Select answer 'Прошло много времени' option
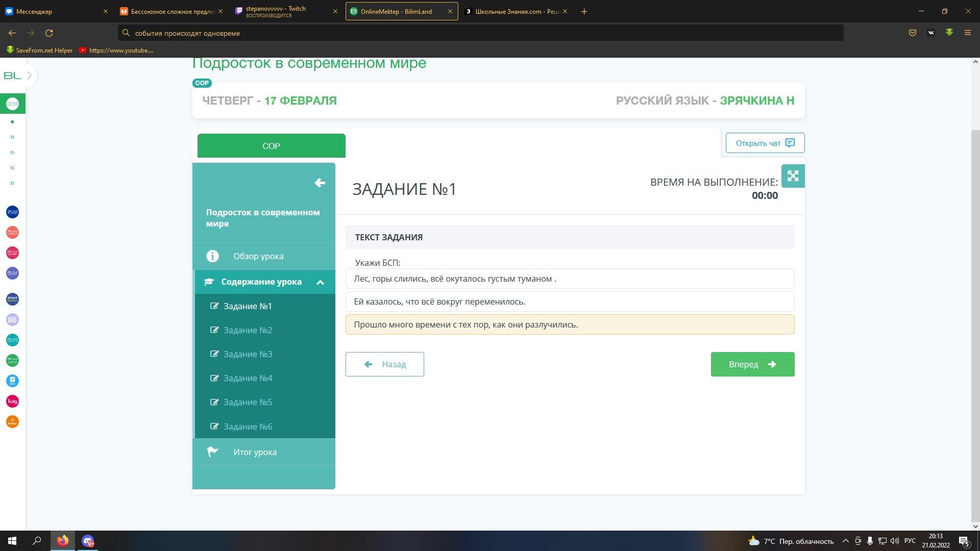Viewport: 980px width, 551px height. click(570, 324)
